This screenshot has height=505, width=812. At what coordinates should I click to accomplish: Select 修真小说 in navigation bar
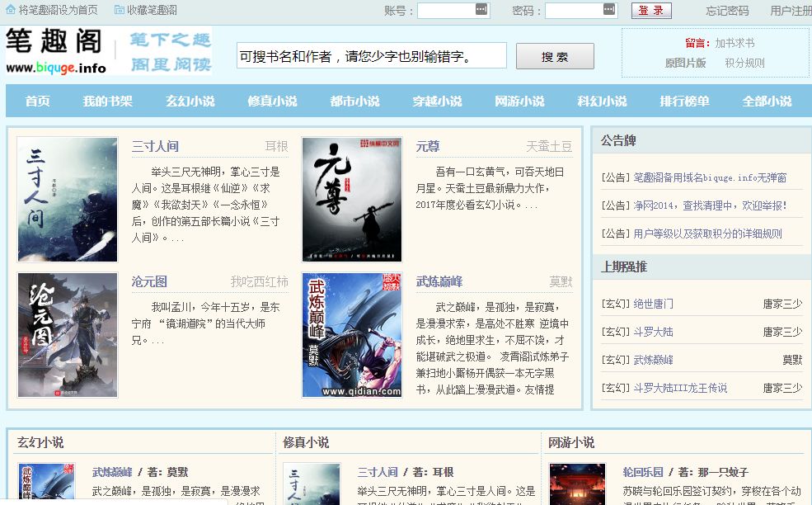272,101
